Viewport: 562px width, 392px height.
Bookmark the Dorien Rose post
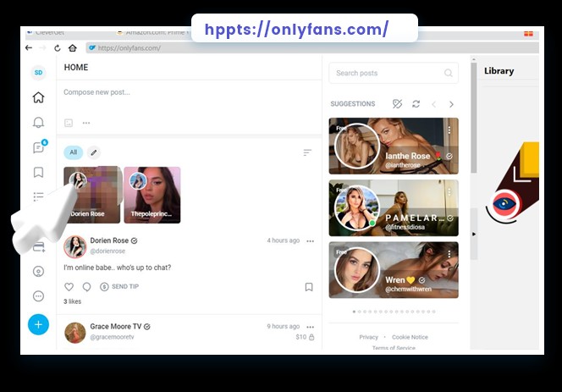pos(309,287)
